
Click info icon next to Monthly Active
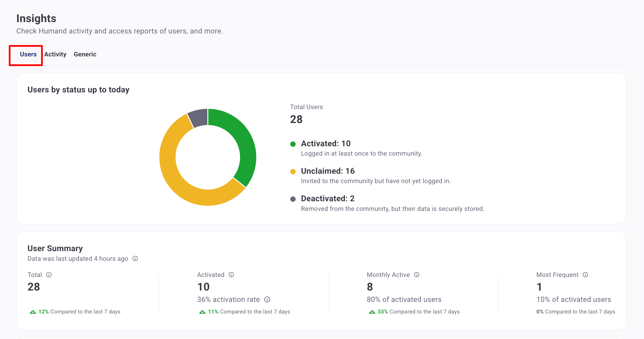click(417, 275)
